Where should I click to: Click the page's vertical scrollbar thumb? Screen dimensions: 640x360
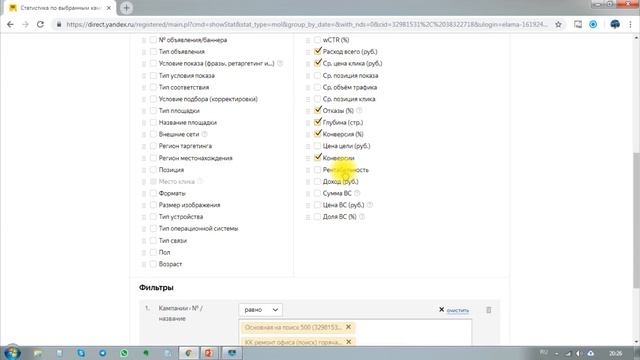point(636,220)
